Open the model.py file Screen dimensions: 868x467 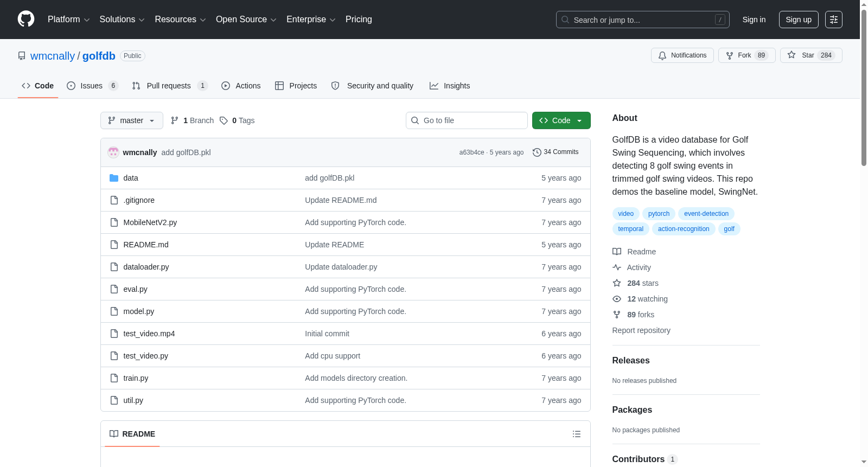click(x=138, y=311)
